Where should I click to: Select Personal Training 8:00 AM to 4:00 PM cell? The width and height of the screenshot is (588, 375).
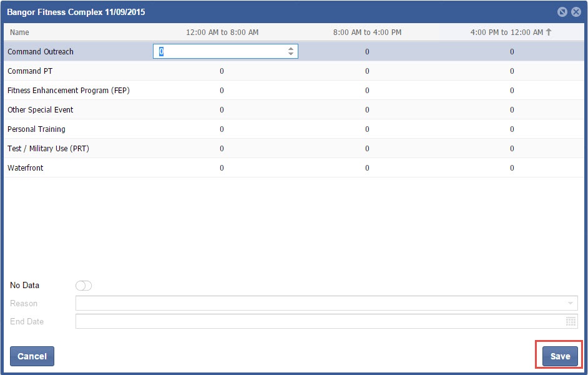367,129
